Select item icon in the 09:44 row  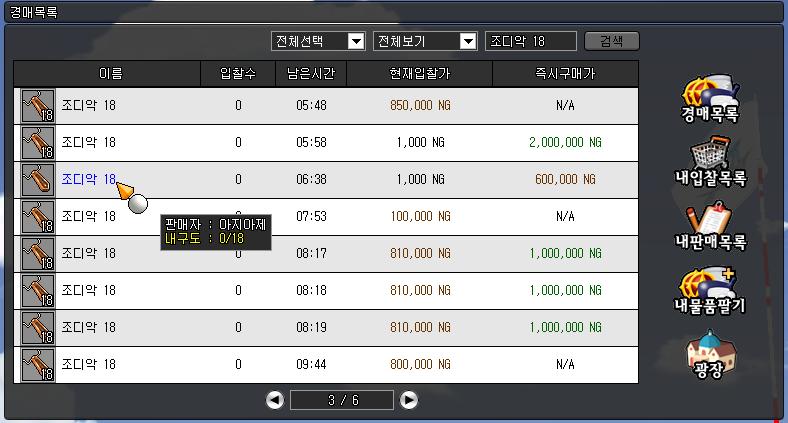pyautogui.click(x=38, y=365)
